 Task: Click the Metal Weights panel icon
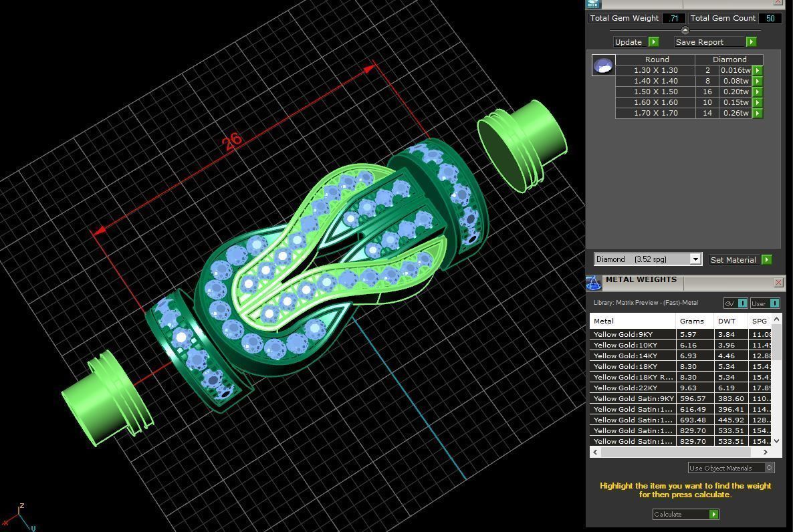coord(593,283)
